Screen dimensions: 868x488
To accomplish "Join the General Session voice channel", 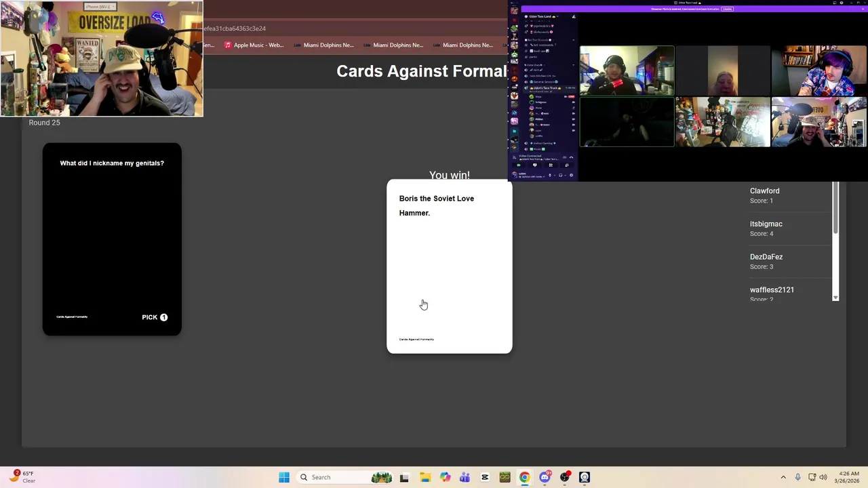I will click(x=542, y=82).
